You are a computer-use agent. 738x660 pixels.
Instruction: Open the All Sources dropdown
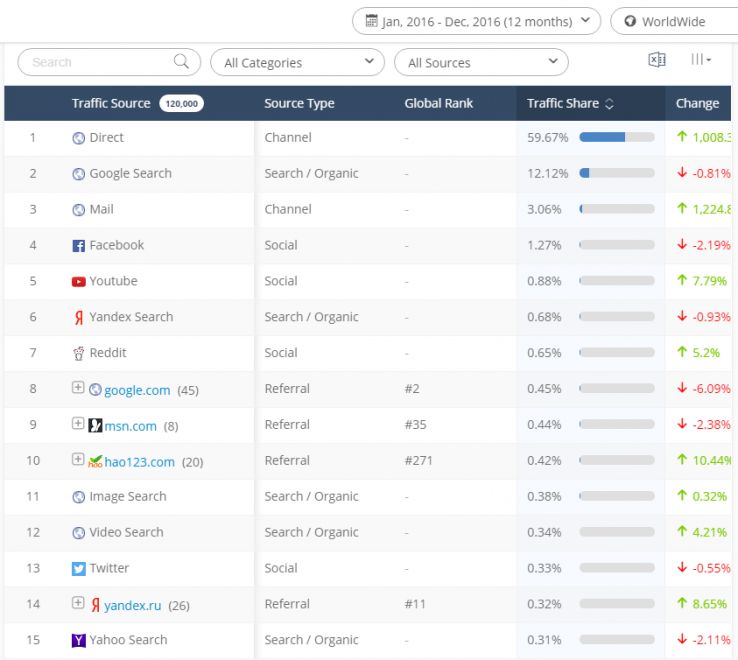(x=481, y=62)
